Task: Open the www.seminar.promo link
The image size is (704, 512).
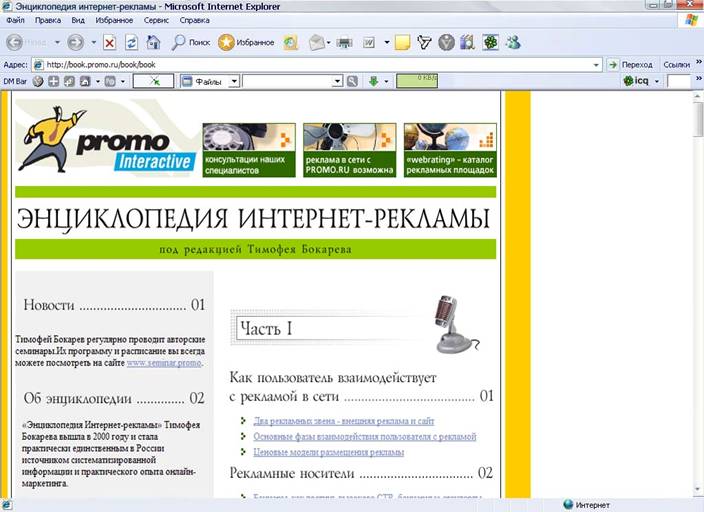Action: coord(164,363)
